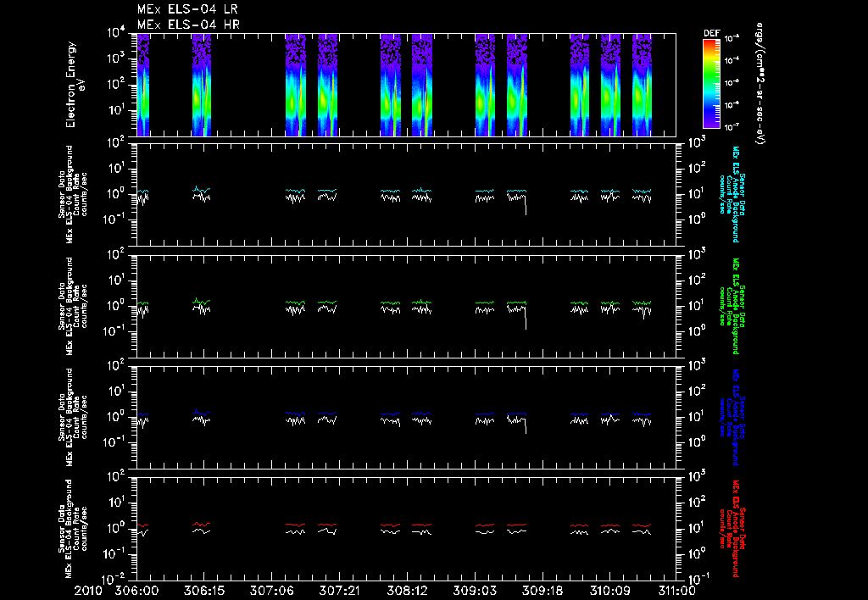
Task: Click the 'MEx ELS-04 HR' title text
Action: (x=188, y=25)
